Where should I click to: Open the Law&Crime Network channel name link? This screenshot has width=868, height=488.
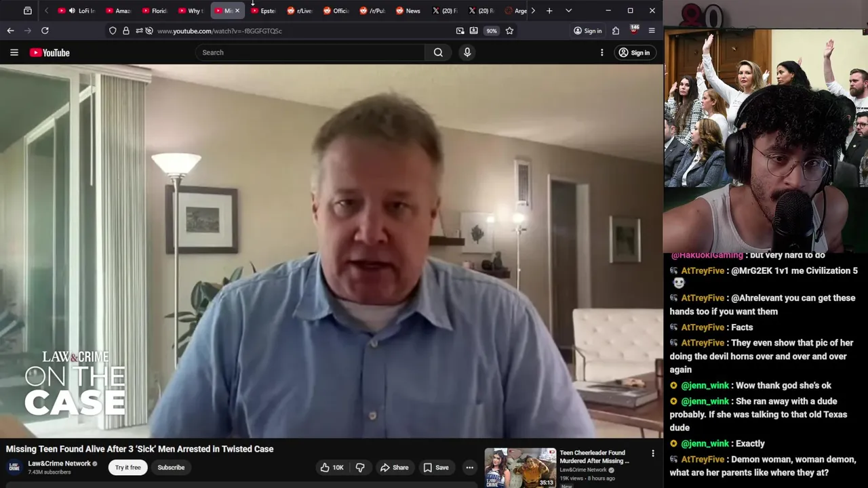tap(59, 464)
